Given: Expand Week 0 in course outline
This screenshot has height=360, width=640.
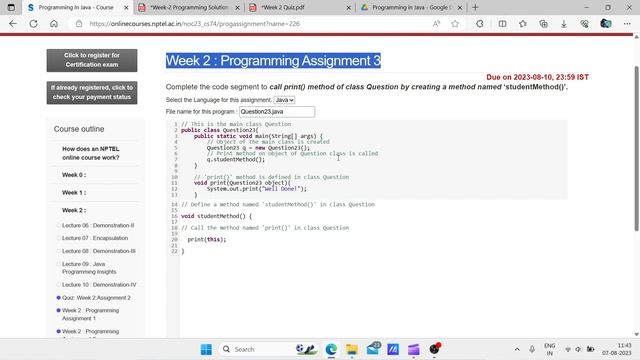Looking at the screenshot, I should click(74, 175).
